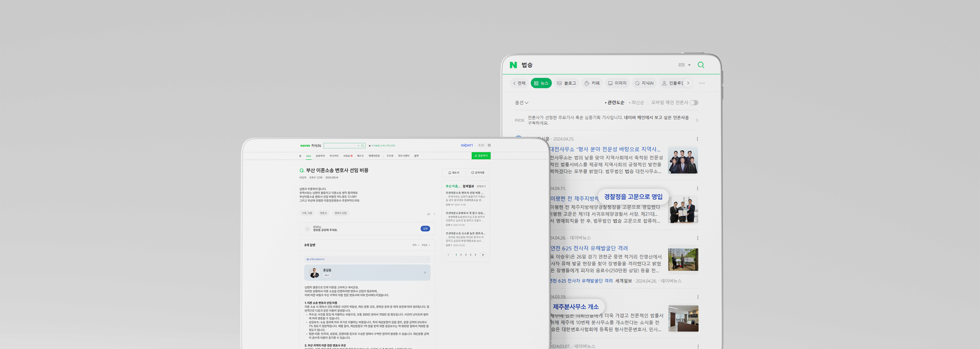Image resolution: width=980 pixels, height=349 pixels.
Task: Click the 내소식 bell button
Action: [454, 172]
